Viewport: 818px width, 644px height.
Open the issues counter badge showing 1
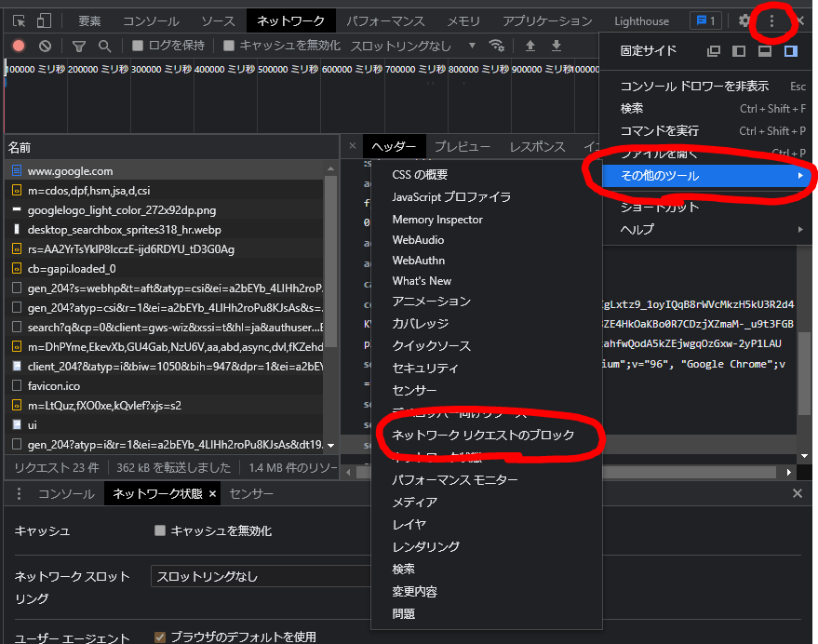(x=705, y=20)
